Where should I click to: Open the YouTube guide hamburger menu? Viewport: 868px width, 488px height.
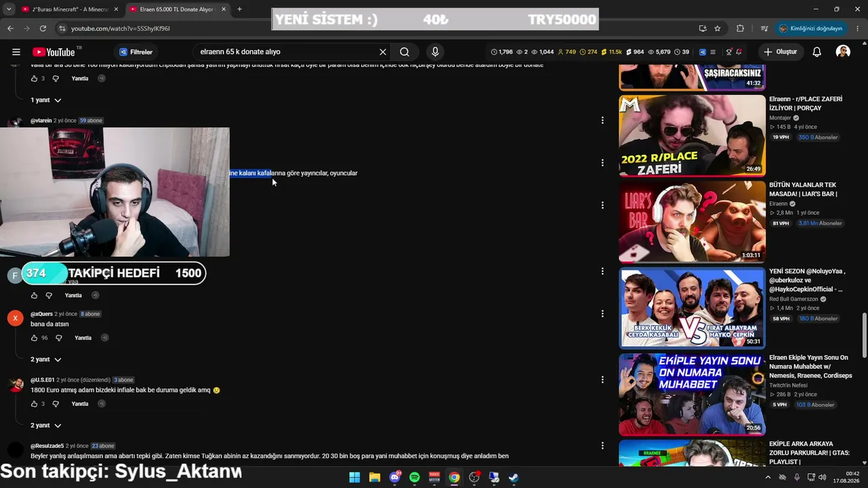(16, 52)
